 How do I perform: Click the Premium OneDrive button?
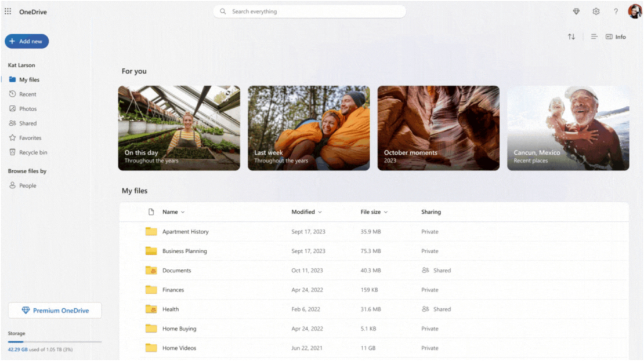[x=55, y=311]
